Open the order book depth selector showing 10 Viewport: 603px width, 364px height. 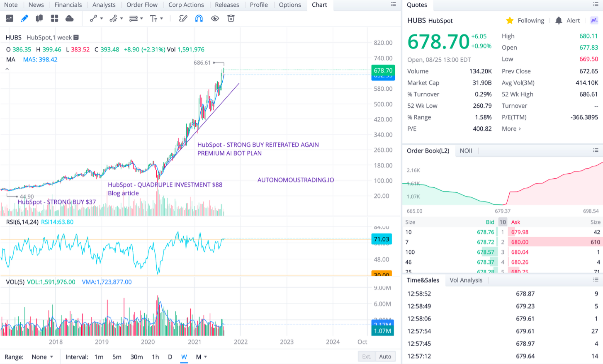click(x=503, y=222)
